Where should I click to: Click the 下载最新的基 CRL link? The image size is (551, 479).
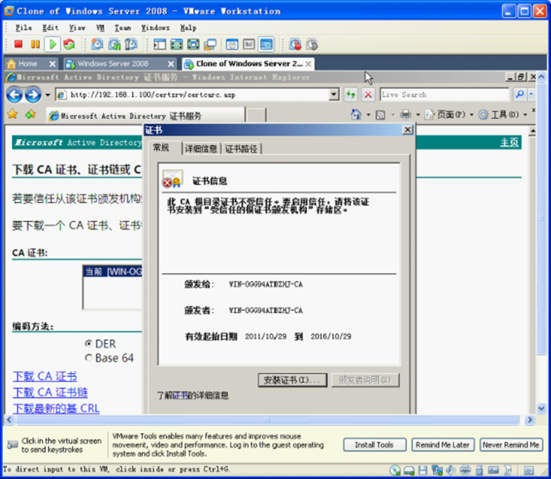[x=56, y=408]
